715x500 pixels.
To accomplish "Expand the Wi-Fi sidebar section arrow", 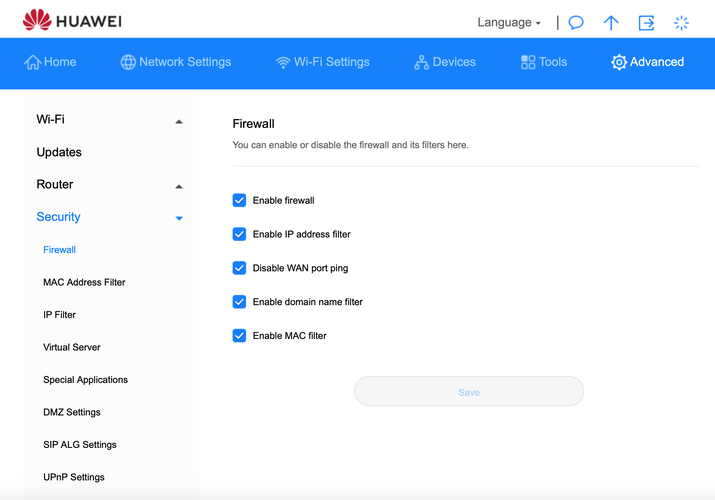I will click(179, 122).
